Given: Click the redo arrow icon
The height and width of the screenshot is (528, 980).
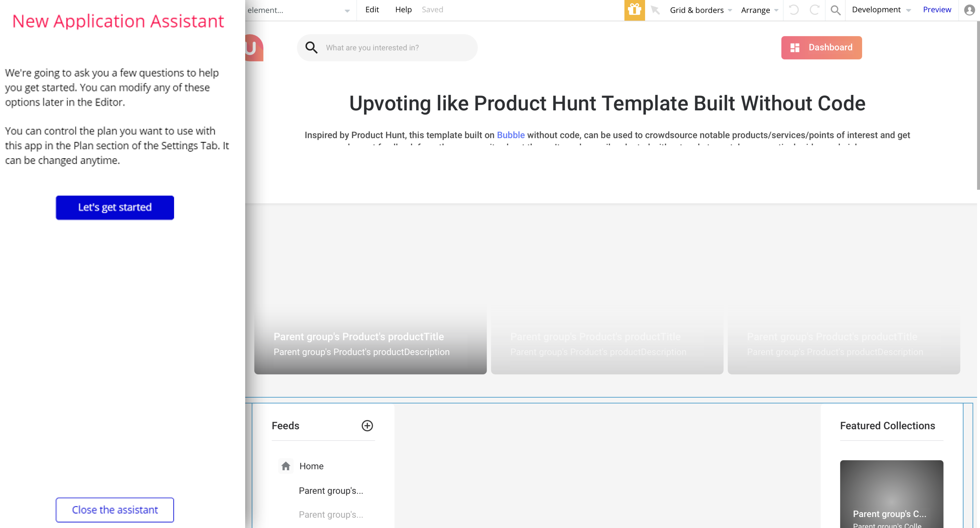Looking at the screenshot, I should (814, 10).
